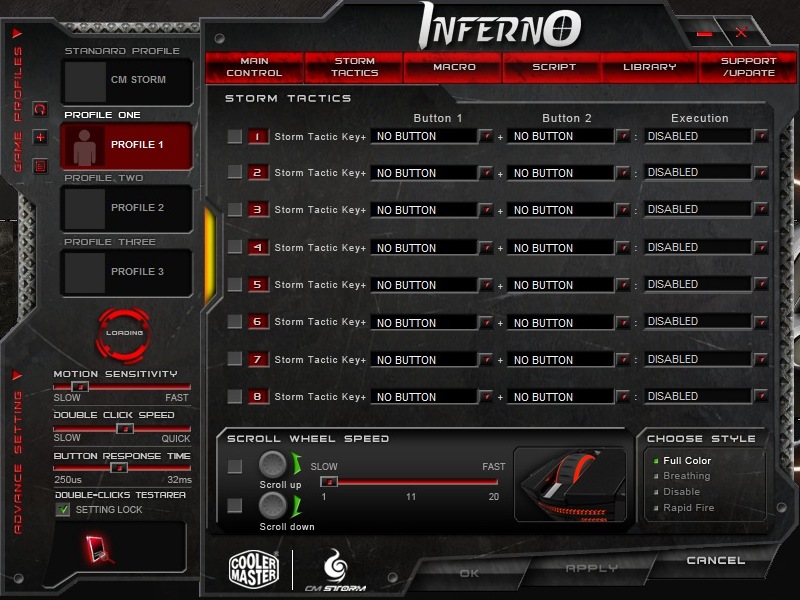The width and height of the screenshot is (800, 600).
Task: Close the Inferno window
Action: pyautogui.click(x=741, y=33)
